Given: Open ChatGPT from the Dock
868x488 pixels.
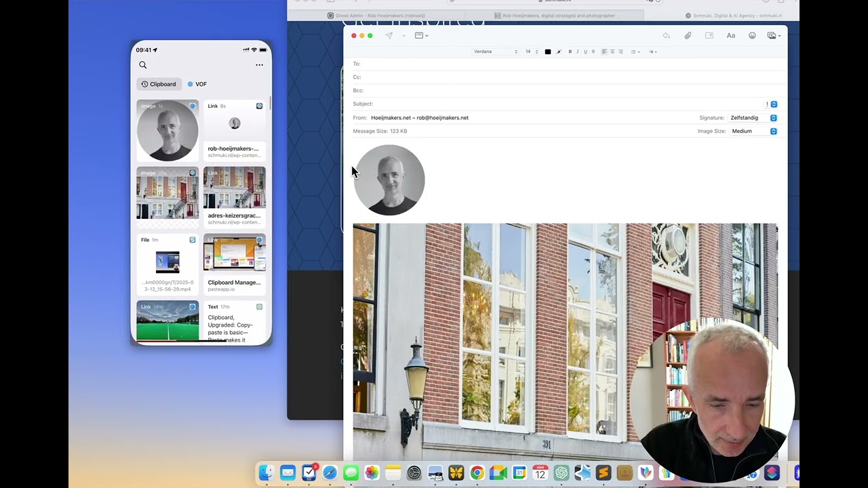Looking at the screenshot, I should 561,472.
